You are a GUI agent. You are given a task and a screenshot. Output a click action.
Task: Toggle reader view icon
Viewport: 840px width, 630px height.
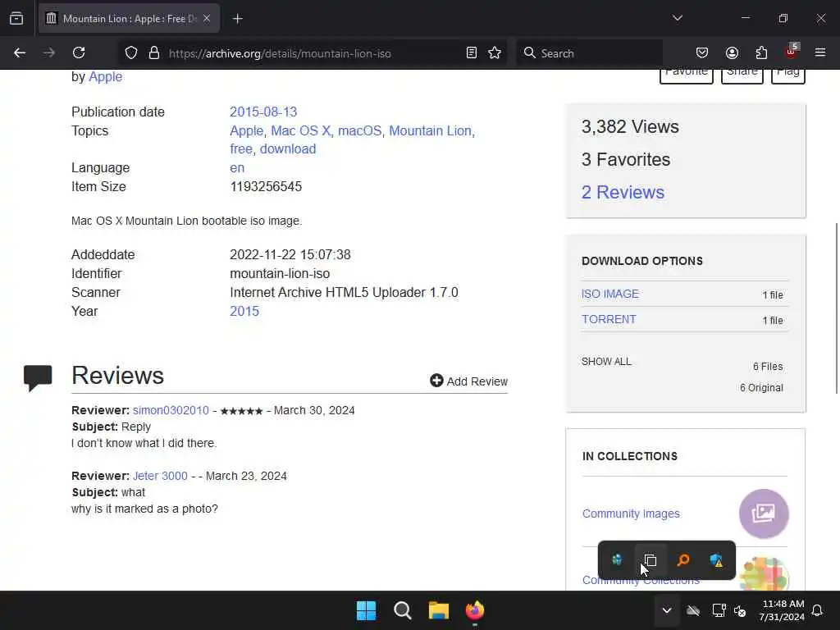[x=472, y=52]
